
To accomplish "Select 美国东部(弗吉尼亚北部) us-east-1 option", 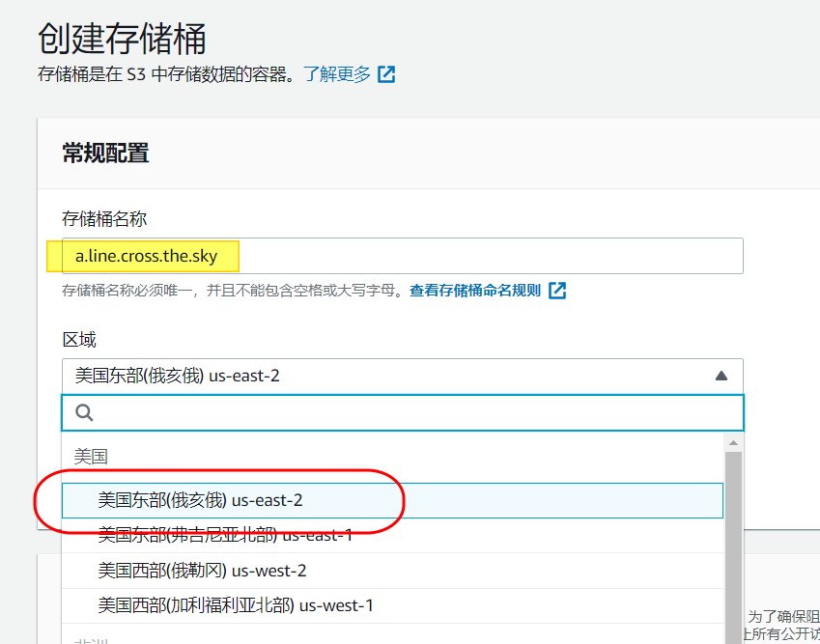I will (225, 535).
